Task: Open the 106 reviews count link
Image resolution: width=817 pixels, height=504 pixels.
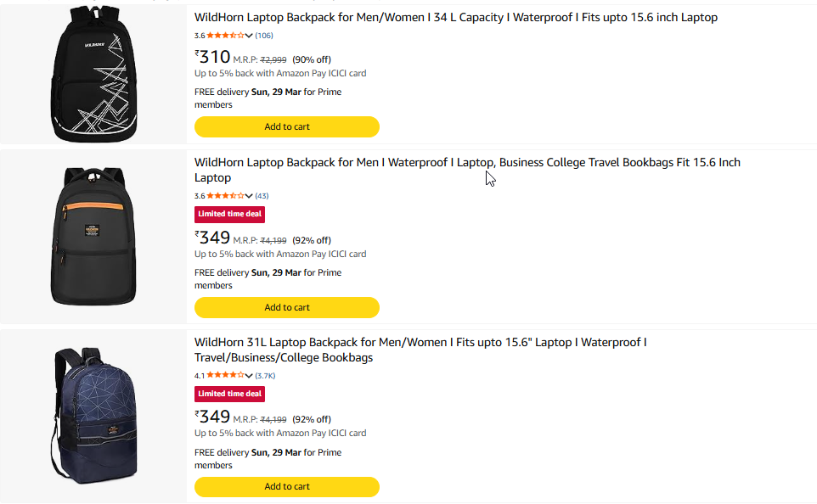Action: point(264,36)
